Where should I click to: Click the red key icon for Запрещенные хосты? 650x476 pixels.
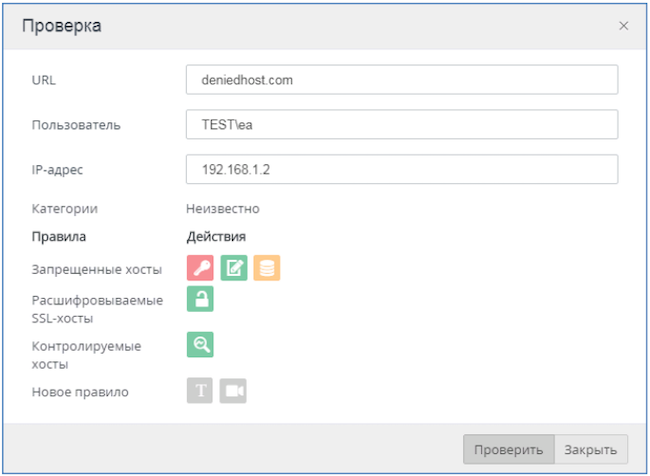(x=200, y=268)
